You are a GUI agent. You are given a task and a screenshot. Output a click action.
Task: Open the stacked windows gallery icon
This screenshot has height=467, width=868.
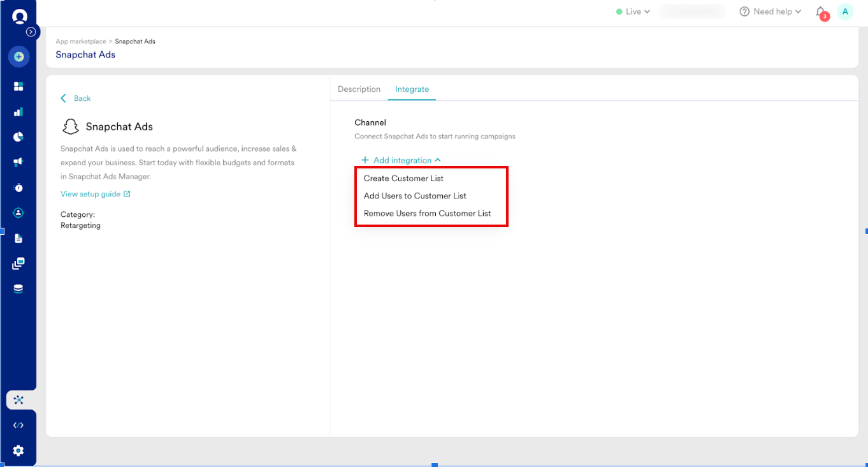click(18, 263)
